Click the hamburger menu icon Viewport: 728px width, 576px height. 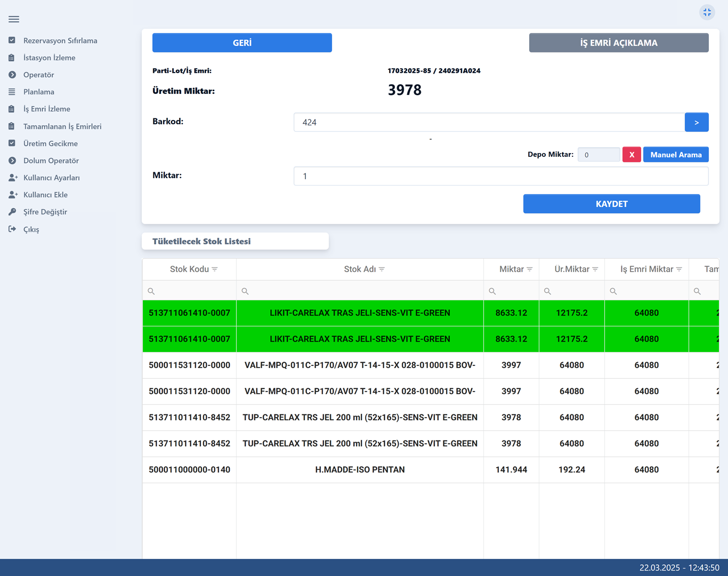click(x=14, y=19)
